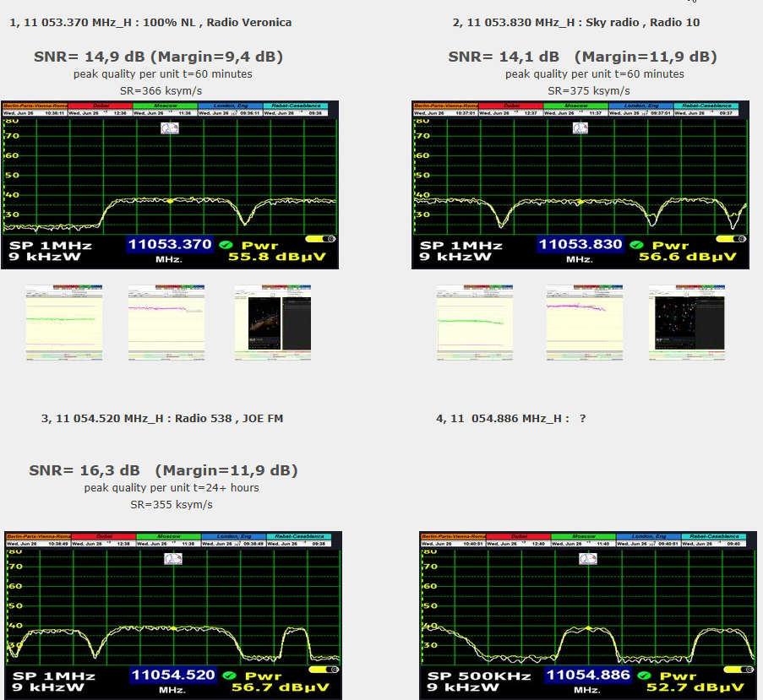Click the green checkmark beside 11053.830 MHz

[x=635, y=245]
